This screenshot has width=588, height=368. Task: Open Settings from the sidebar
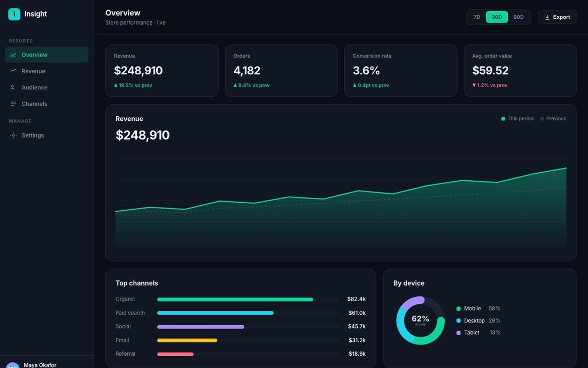click(x=47, y=135)
